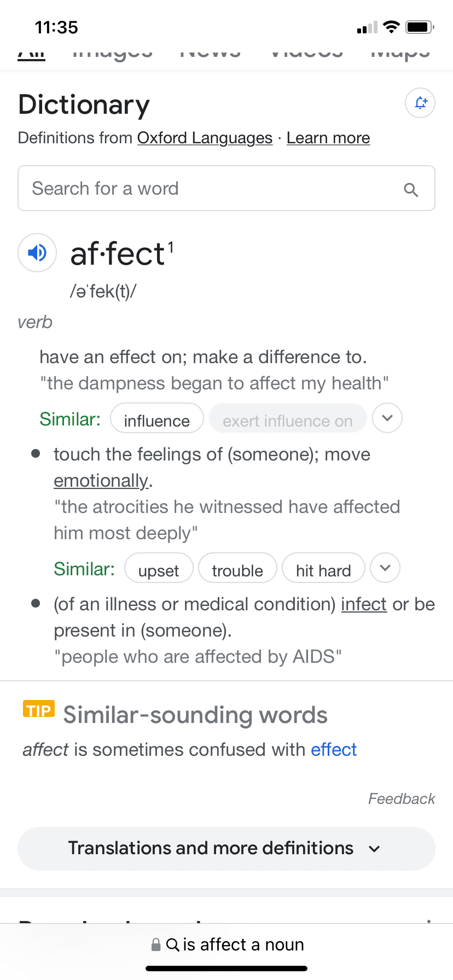Select the 'trouble' synonym chip
The width and height of the screenshot is (453, 980).
[x=237, y=570]
